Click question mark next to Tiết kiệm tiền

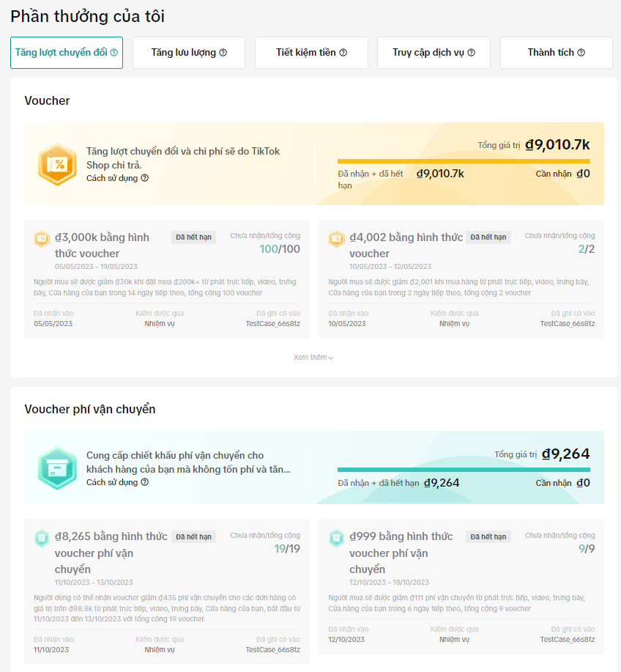(x=343, y=53)
